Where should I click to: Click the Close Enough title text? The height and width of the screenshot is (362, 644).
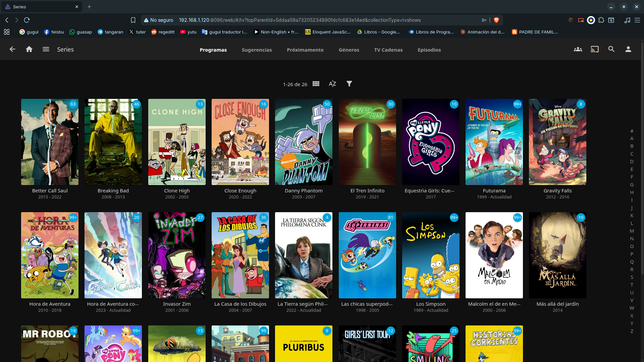pos(240,190)
